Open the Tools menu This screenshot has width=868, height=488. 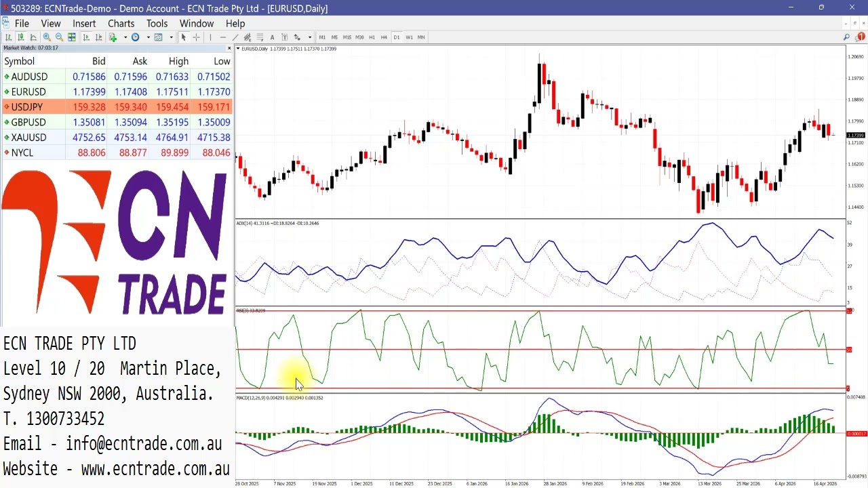pos(157,23)
